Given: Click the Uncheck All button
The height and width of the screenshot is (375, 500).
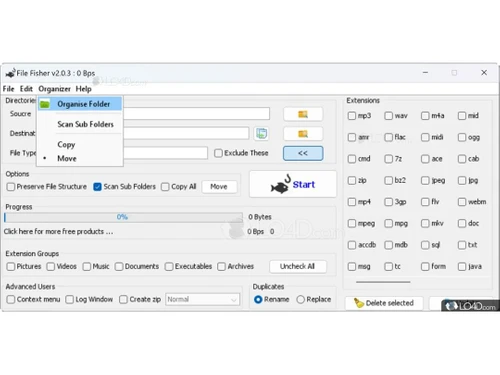Looking at the screenshot, I should [297, 266].
